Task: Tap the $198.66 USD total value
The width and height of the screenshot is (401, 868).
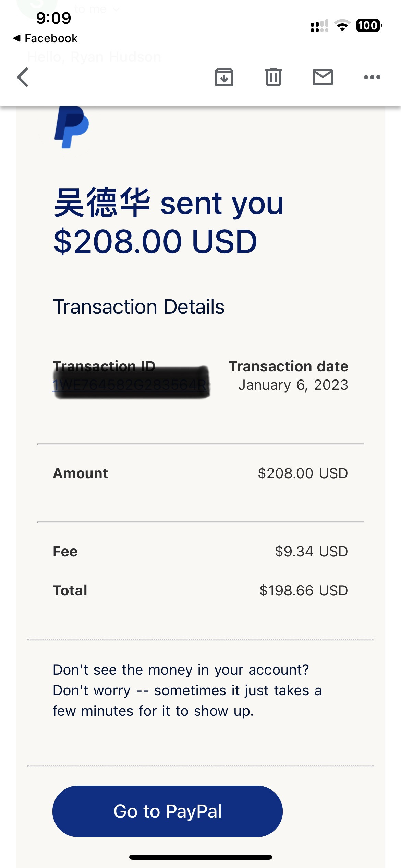Action: (x=304, y=591)
